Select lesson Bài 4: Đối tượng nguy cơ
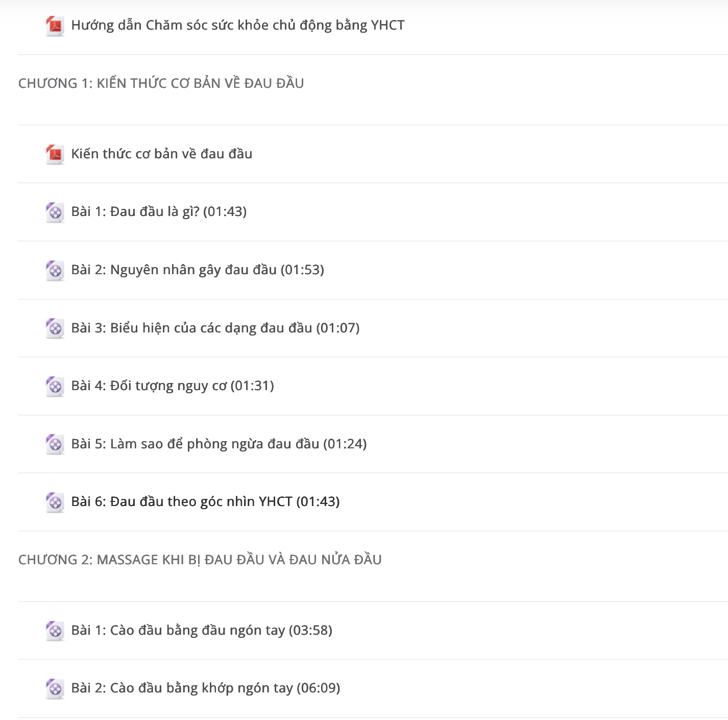 pyautogui.click(x=173, y=386)
